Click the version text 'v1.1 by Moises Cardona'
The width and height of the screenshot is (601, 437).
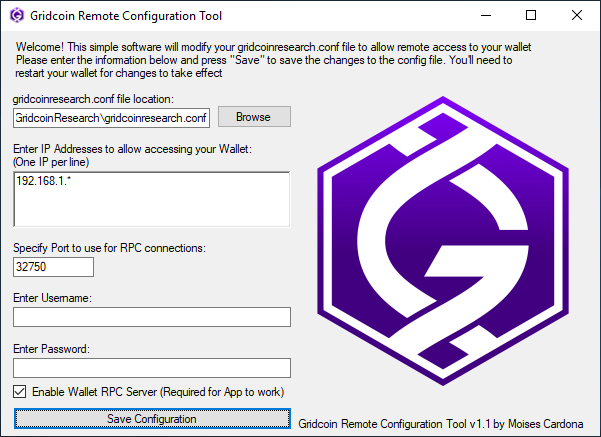pyautogui.click(x=526, y=424)
